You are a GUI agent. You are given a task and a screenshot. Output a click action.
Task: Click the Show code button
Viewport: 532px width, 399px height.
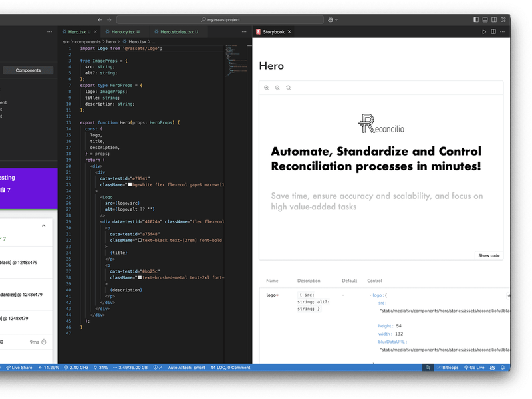[x=489, y=255]
